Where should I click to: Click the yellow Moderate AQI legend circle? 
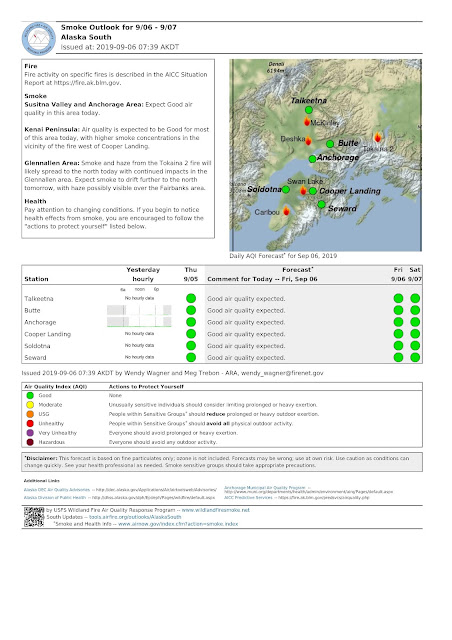(30, 405)
